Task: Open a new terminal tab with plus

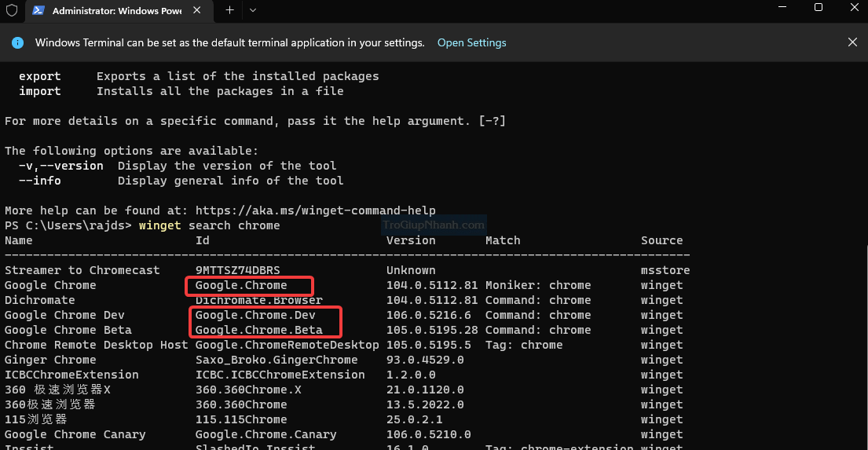Action: [x=229, y=10]
